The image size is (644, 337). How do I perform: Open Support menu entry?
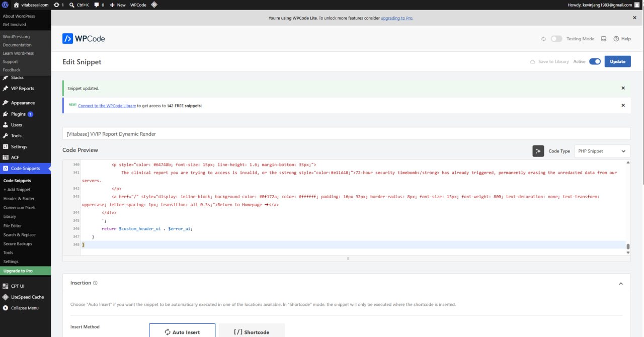[x=10, y=61]
